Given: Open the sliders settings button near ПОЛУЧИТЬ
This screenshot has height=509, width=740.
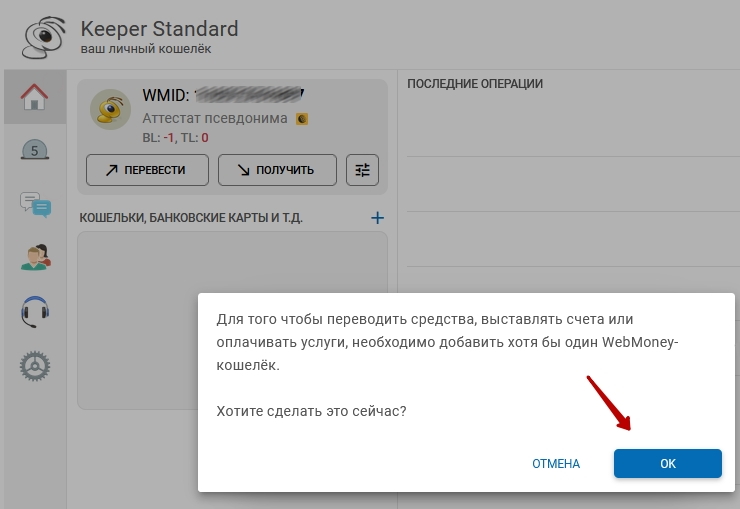Looking at the screenshot, I should point(362,170).
